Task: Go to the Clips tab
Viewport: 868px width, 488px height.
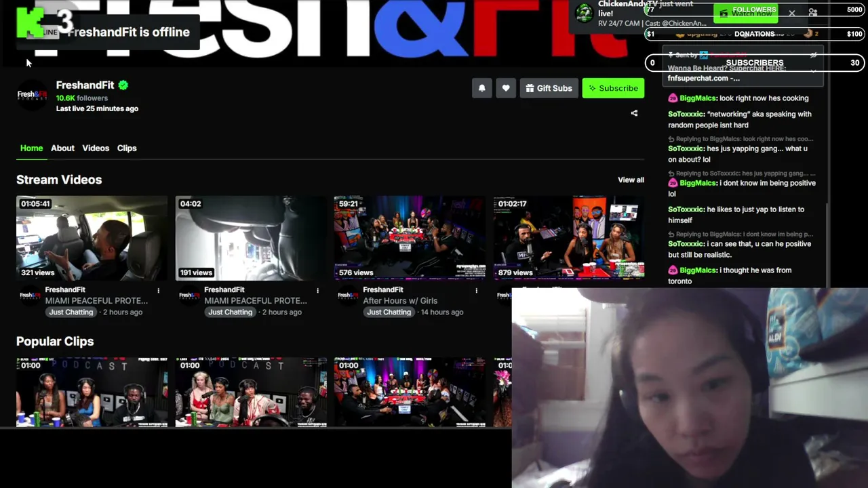Action: click(127, 148)
